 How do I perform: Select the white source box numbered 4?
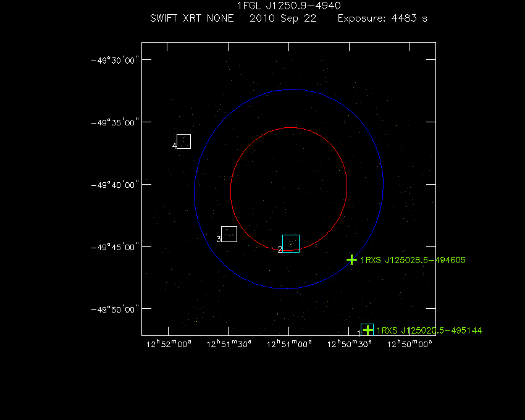pos(184,141)
